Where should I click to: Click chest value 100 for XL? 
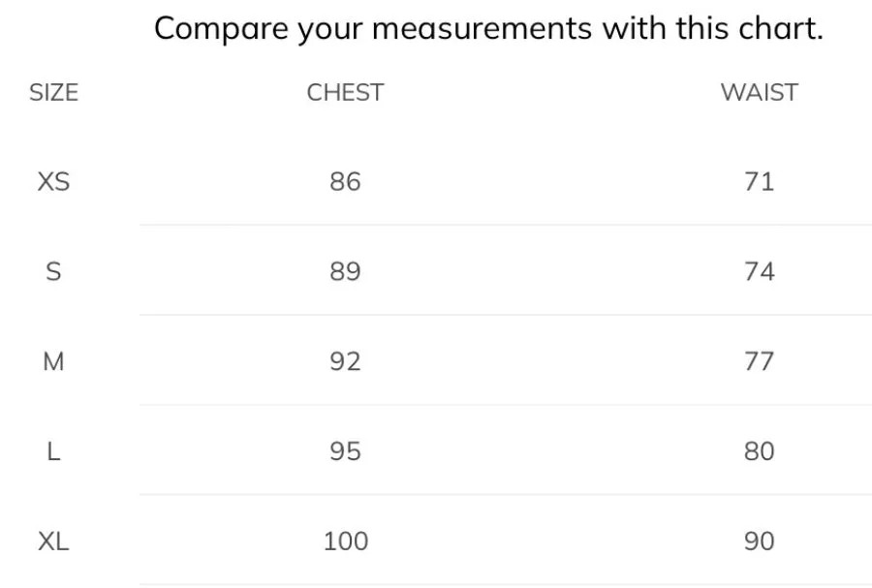click(x=346, y=542)
